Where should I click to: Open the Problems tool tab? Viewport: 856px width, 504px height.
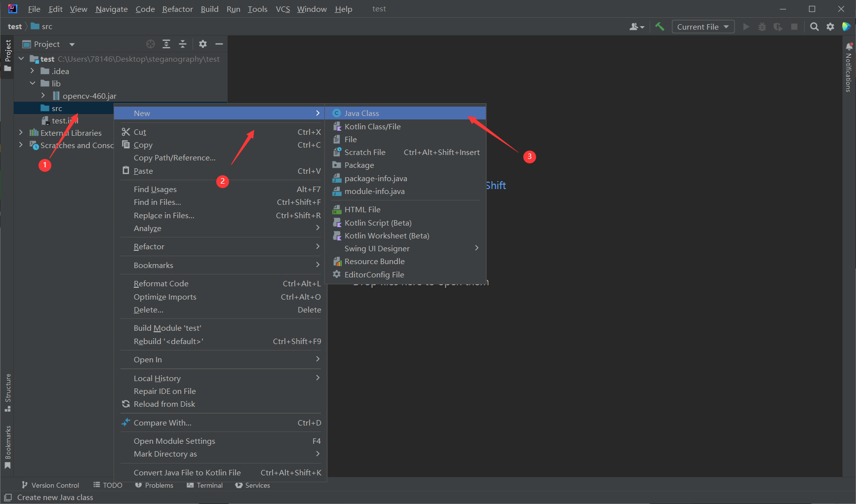(x=154, y=485)
